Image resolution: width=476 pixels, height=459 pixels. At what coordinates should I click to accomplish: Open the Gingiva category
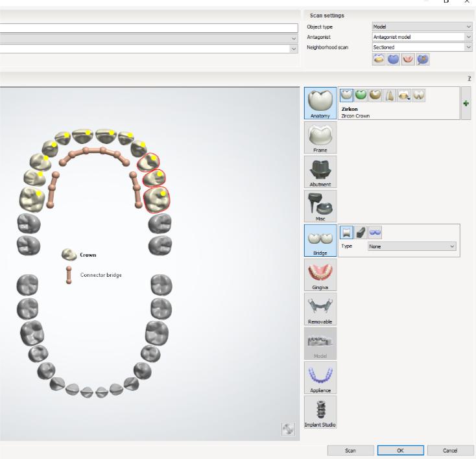pyautogui.click(x=320, y=275)
